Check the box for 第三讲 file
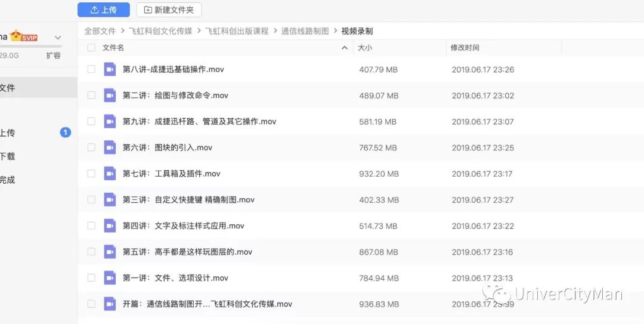This screenshot has width=644, height=324. [91, 199]
